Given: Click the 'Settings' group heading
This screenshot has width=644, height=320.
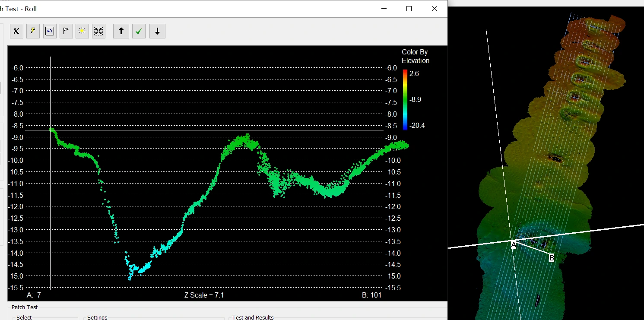Looking at the screenshot, I should point(97,317).
